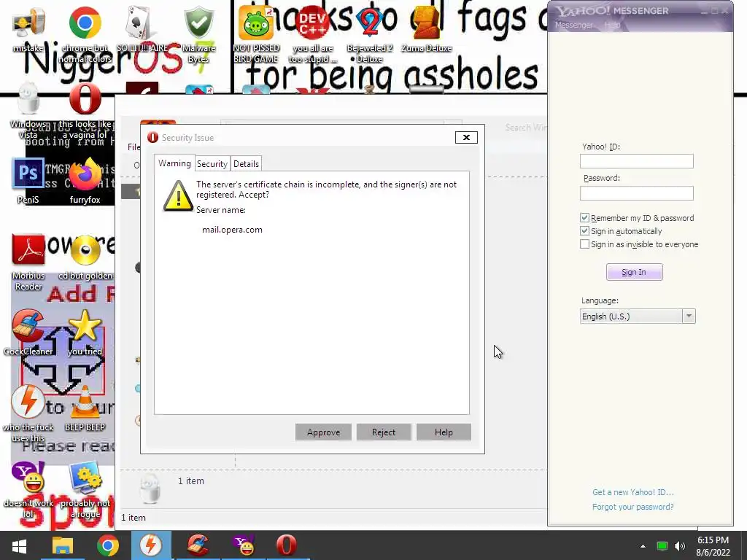Screen dimensions: 747x560
Task: Select the 'mail.opera.com' server name text
Action: pyautogui.click(x=232, y=230)
